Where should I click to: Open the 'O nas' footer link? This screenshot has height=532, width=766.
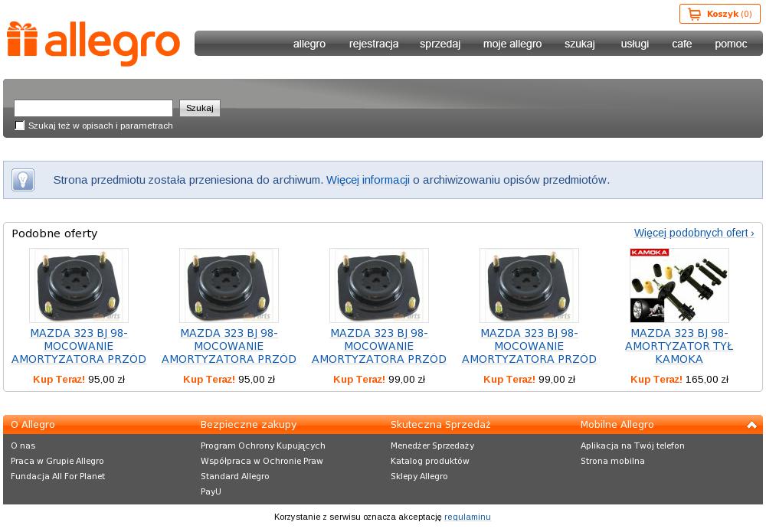pyautogui.click(x=23, y=446)
